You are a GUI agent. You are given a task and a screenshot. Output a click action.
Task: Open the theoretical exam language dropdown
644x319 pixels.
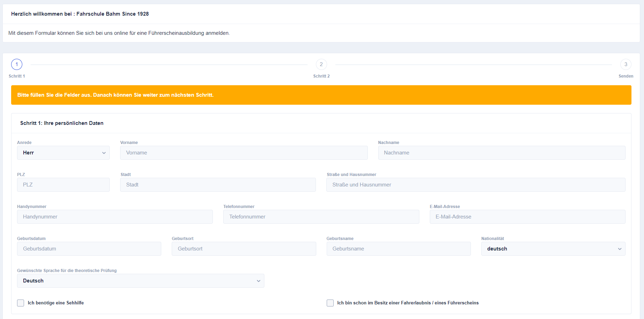[x=140, y=281]
